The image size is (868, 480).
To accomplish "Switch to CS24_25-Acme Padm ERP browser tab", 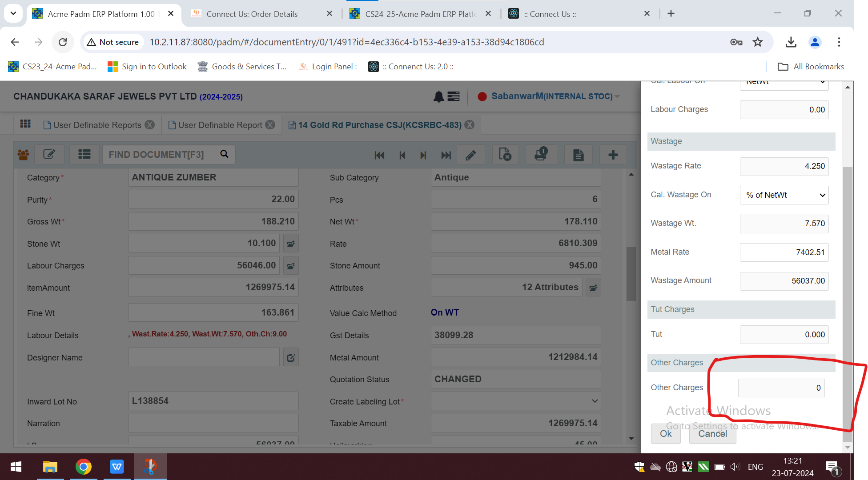I will [420, 14].
